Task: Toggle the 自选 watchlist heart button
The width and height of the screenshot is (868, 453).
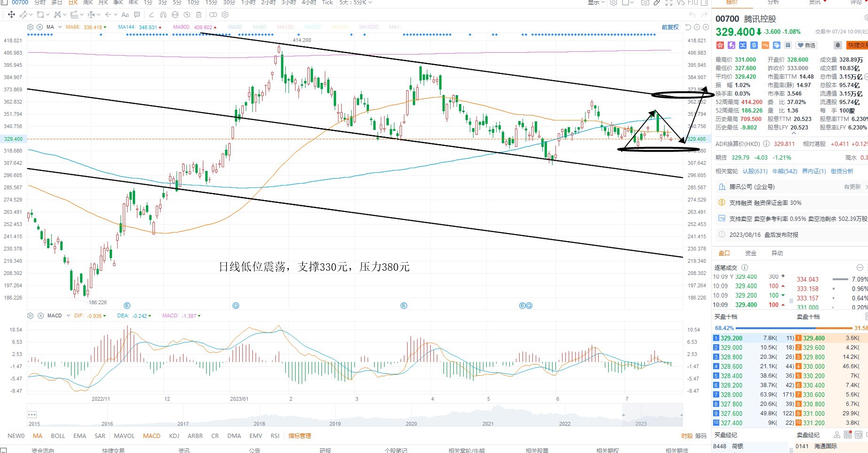Action: pos(806,45)
